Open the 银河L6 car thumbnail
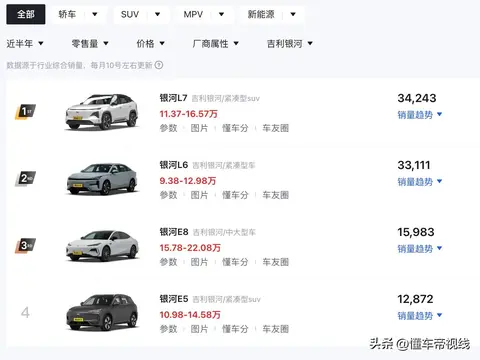Image resolution: width=480 pixels, height=360 pixels. (x=102, y=179)
